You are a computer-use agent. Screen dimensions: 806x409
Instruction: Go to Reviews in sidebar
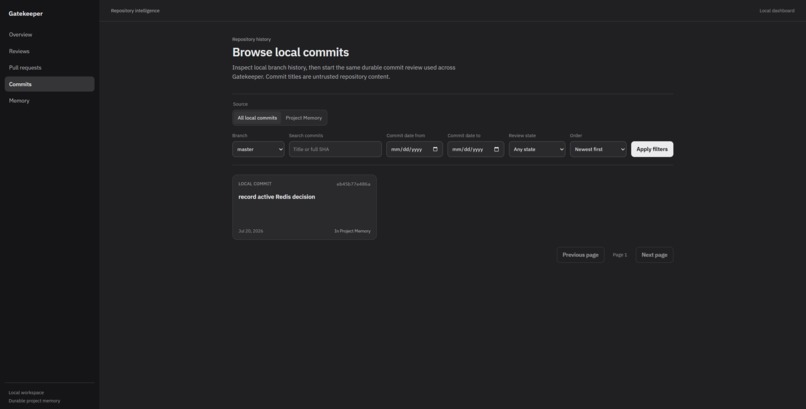pyautogui.click(x=49, y=51)
